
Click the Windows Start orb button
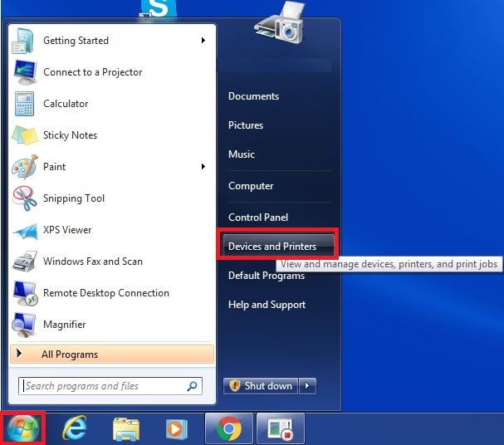point(23,428)
